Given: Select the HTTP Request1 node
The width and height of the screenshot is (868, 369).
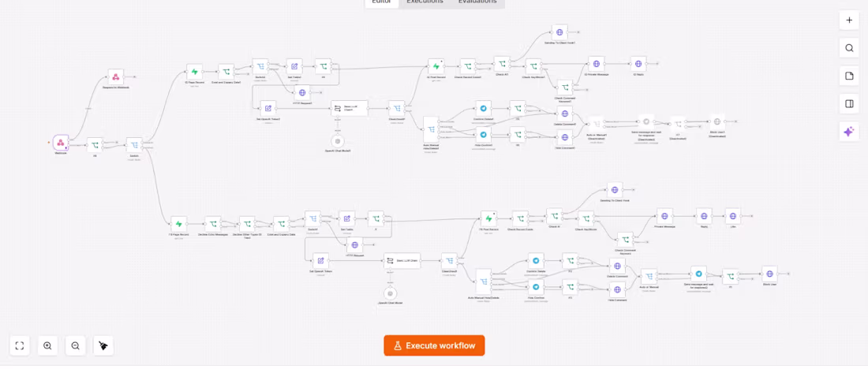Looking at the screenshot, I should click(x=301, y=92).
